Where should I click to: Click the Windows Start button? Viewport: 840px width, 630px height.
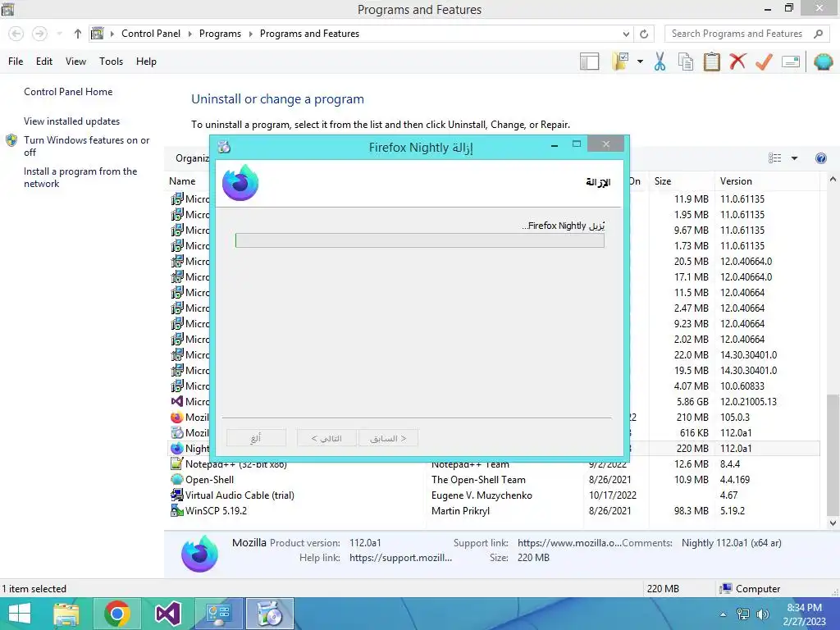[19, 614]
